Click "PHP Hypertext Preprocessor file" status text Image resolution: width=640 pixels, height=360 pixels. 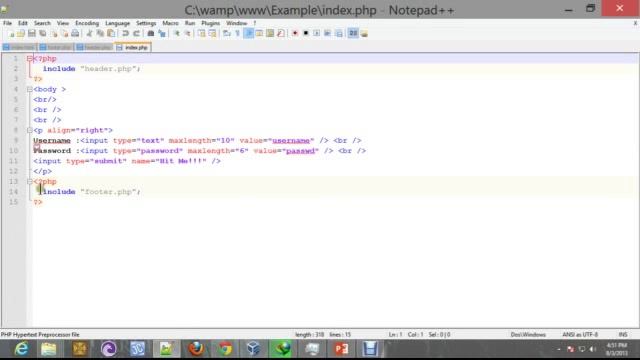point(40,335)
